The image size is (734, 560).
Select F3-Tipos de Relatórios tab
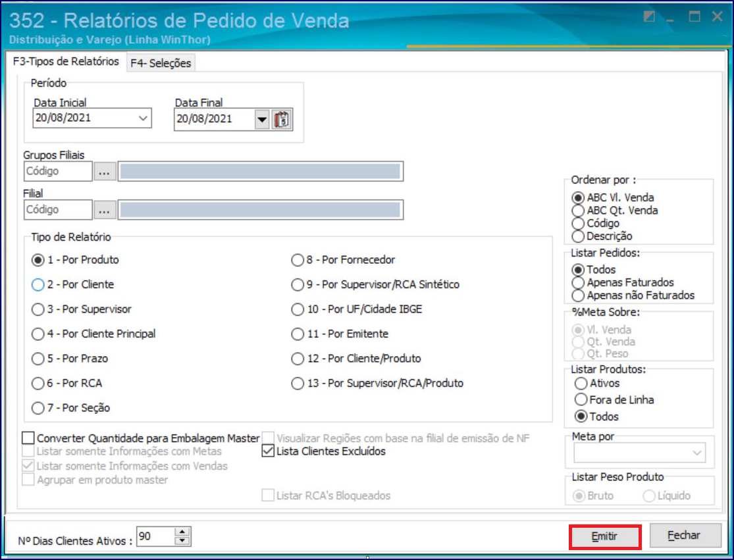(66, 61)
